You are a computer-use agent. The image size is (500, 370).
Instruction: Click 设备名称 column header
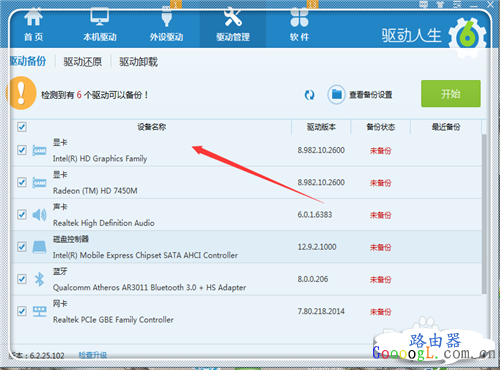pos(152,127)
